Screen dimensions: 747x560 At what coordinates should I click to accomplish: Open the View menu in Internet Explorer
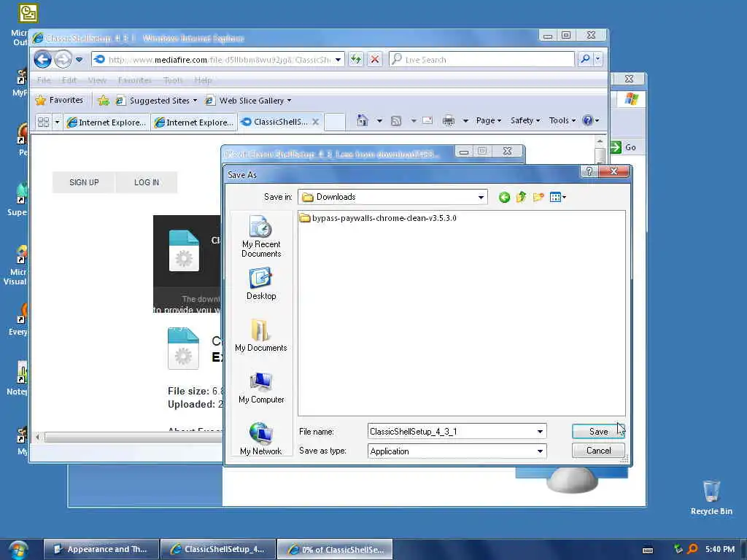(x=97, y=80)
